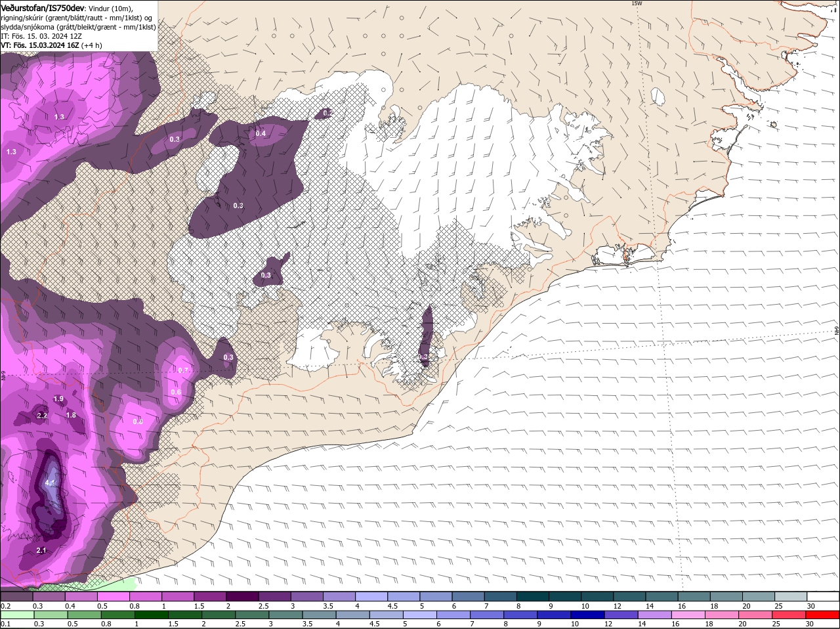The width and height of the screenshot is (840, 629).
Task: Click the 1.8 precipitation value on the map
Action: coord(71,415)
